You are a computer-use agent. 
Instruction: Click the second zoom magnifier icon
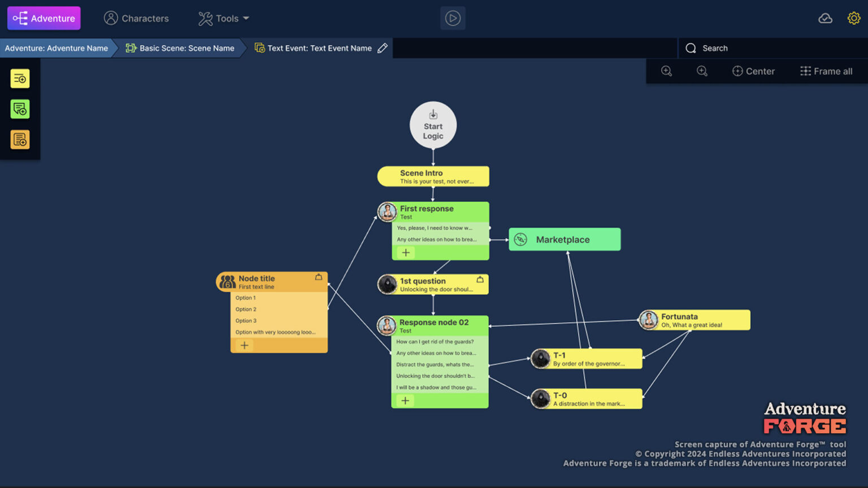[x=702, y=71]
